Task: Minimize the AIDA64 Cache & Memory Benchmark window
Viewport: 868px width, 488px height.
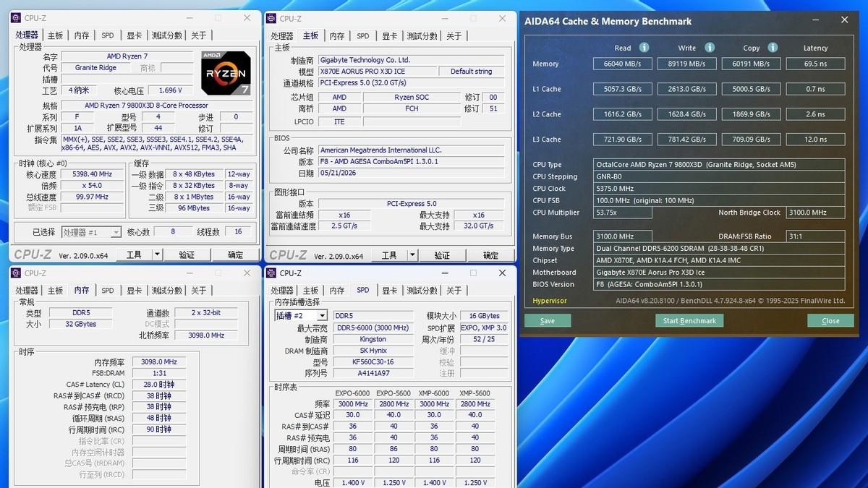Action: (x=815, y=20)
